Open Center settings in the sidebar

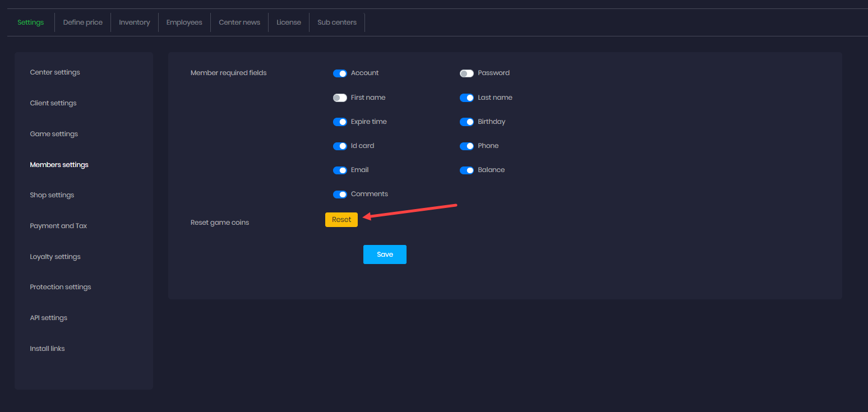[55, 72]
